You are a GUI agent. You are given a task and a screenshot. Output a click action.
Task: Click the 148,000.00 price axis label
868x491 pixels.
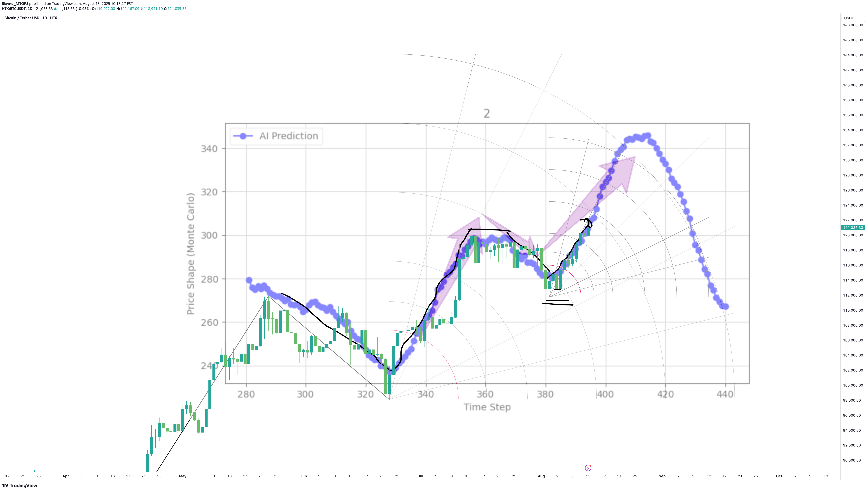pyautogui.click(x=853, y=25)
